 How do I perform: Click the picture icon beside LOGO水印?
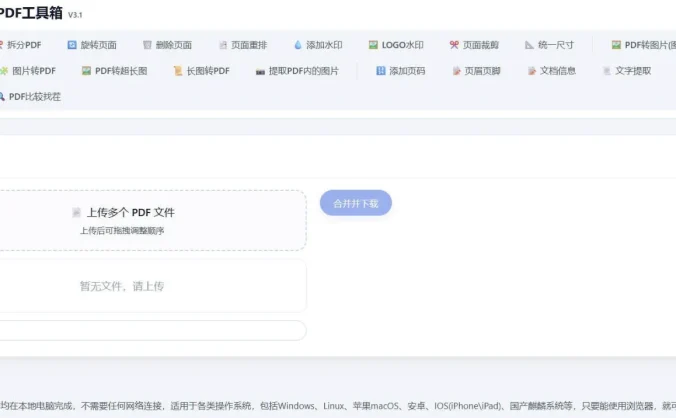point(373,45)
